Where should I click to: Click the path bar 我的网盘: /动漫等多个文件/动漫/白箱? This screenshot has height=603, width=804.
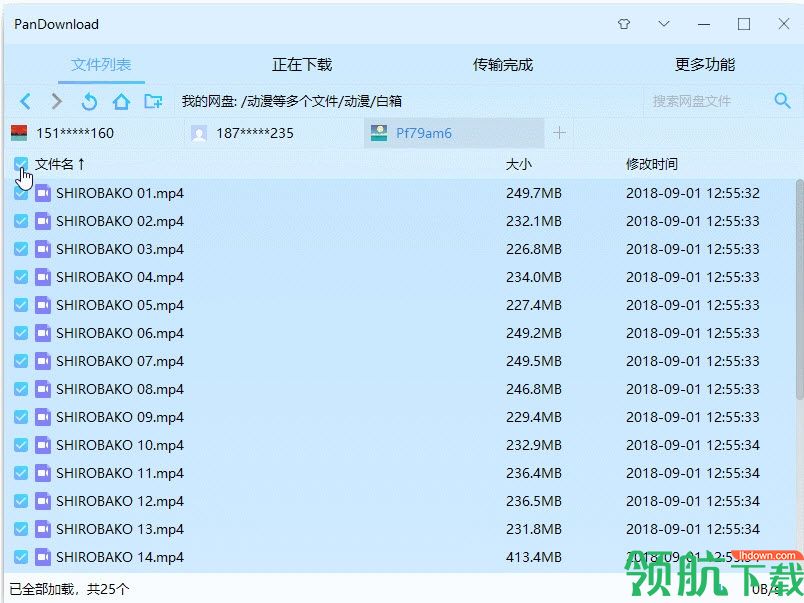click(x=291, y=101)
